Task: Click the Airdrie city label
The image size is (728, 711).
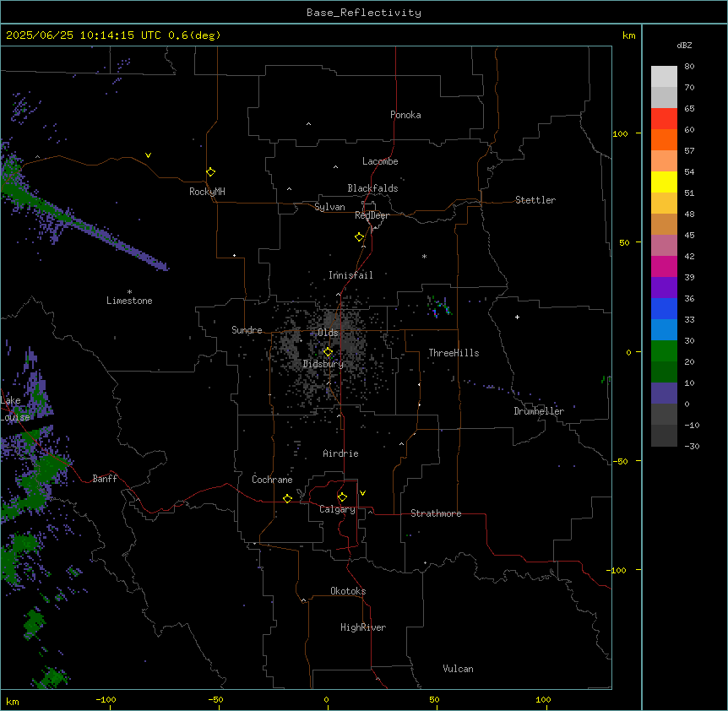Action: 340,453
